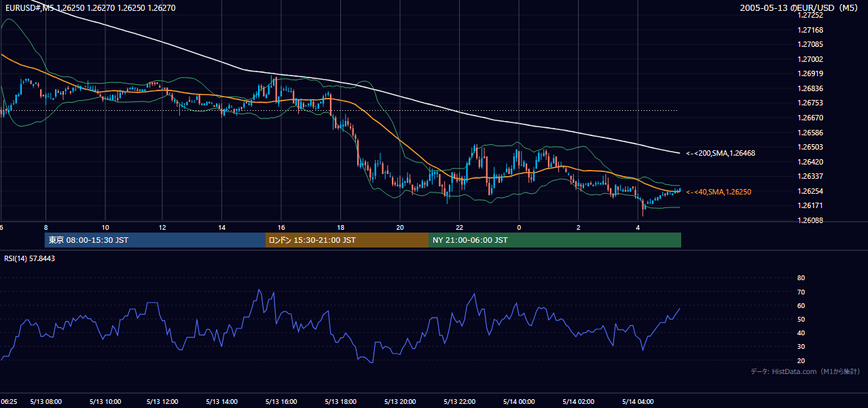868x408 pixels.
Task: Select bottom timeline label 5/13 08:00
Action: [x=46, y=402]
